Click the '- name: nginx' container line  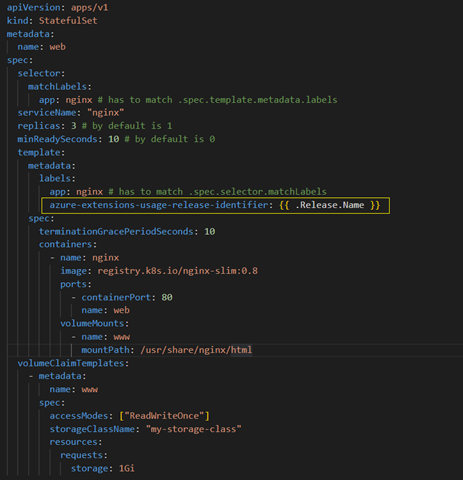pos(84,258)
